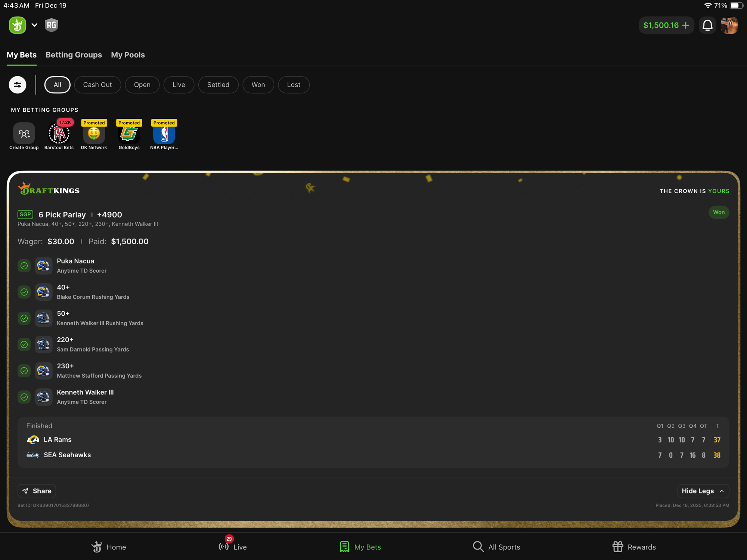Go to the Rewards gift icon
747x560 pixels.
click(618, 547)
